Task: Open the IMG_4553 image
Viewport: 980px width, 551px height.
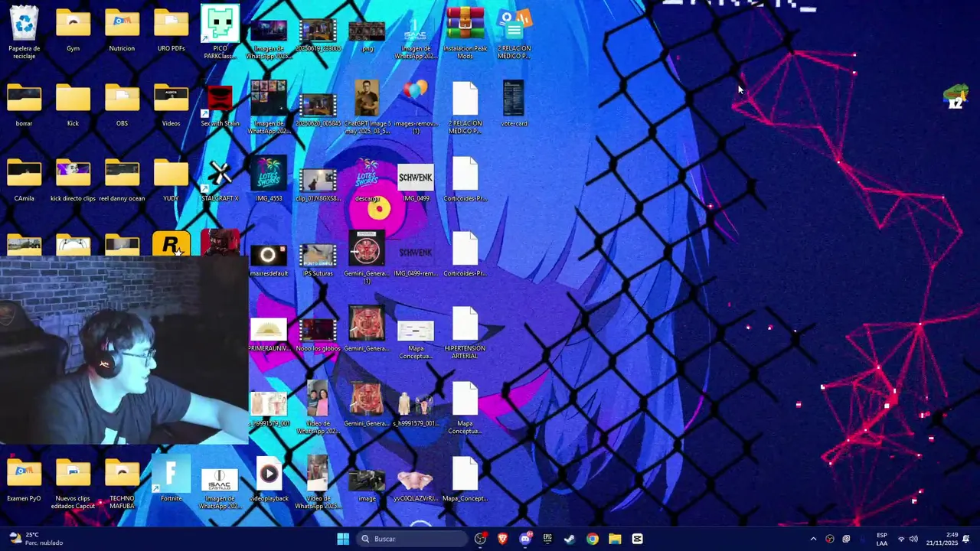Action: point(269,180)
